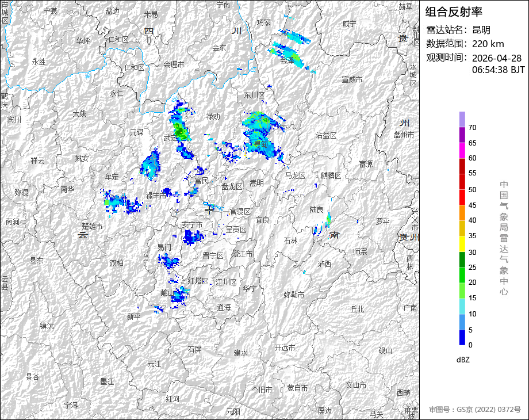Click the 双柏 map label

(116, 263)
